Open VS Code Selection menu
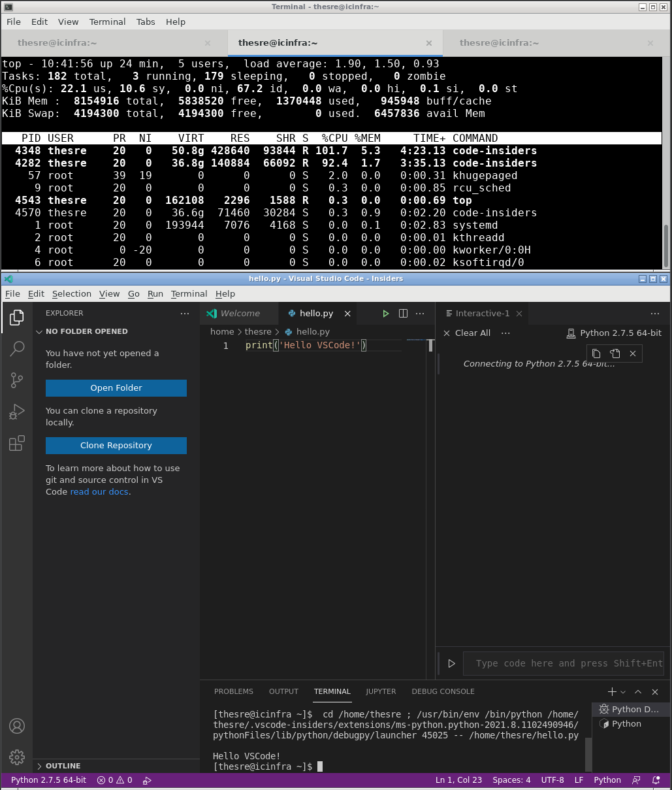Viewport: 672px width, 790px height. point(72,294)
